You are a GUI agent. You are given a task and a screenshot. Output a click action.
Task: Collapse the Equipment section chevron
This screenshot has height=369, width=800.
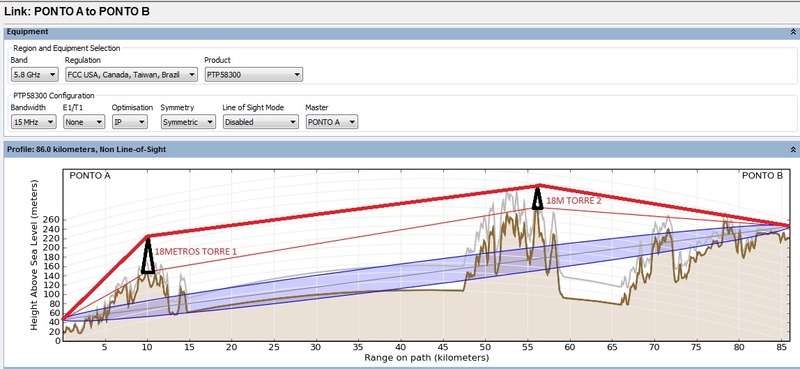[793, 32]
